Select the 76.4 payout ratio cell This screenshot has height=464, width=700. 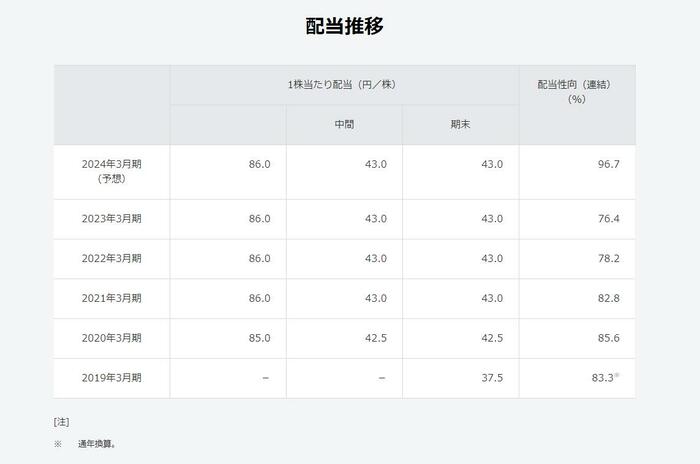[x=608, y=219]
